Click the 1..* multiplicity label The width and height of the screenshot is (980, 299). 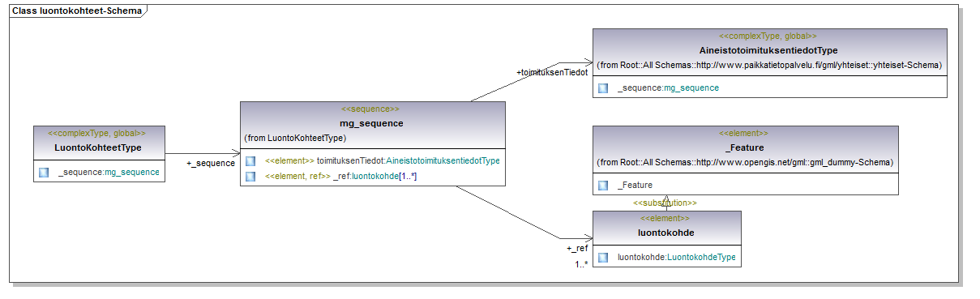pos(581,263)
